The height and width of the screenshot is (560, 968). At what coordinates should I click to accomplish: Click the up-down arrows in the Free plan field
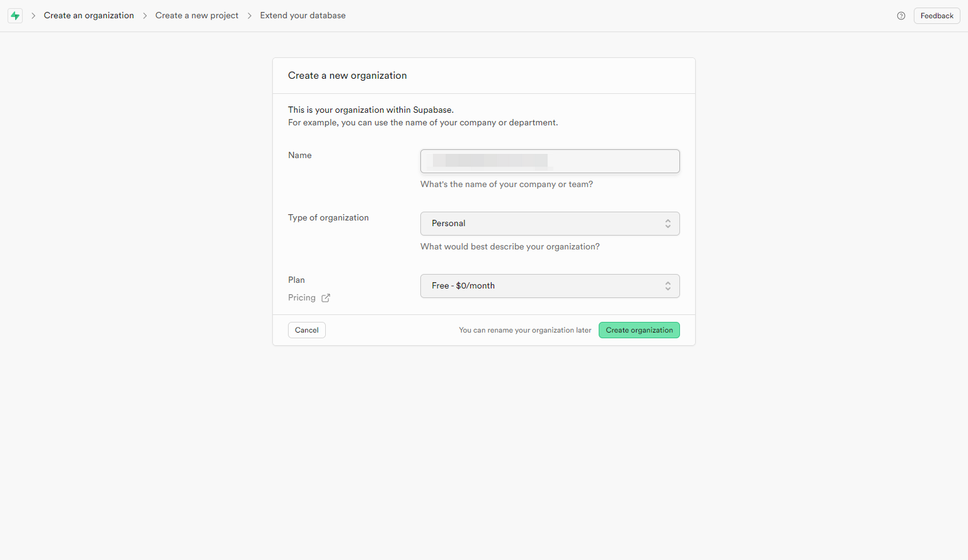667,286
